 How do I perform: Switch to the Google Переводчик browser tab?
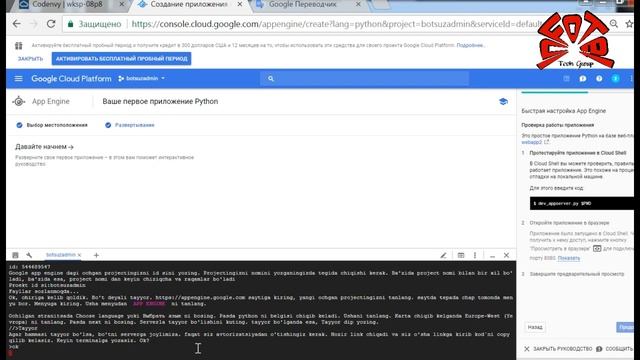coord(302,4)
